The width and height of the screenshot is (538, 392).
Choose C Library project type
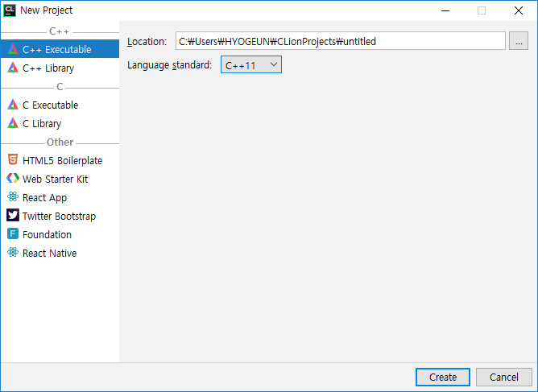pyautogui.click(x=60, y=123)
